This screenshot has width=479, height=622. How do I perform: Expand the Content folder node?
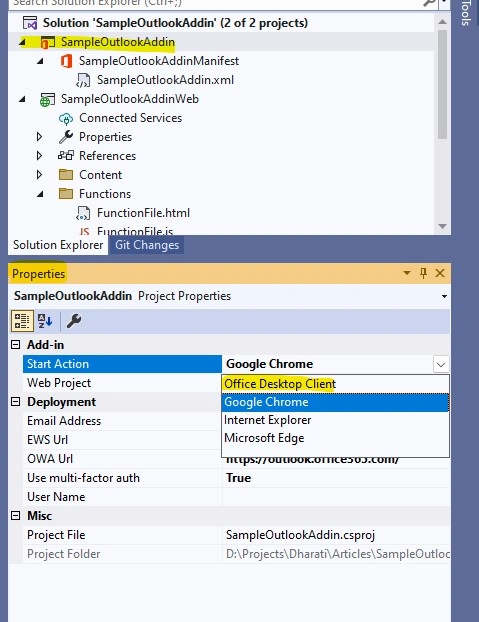tap(39, 175)
